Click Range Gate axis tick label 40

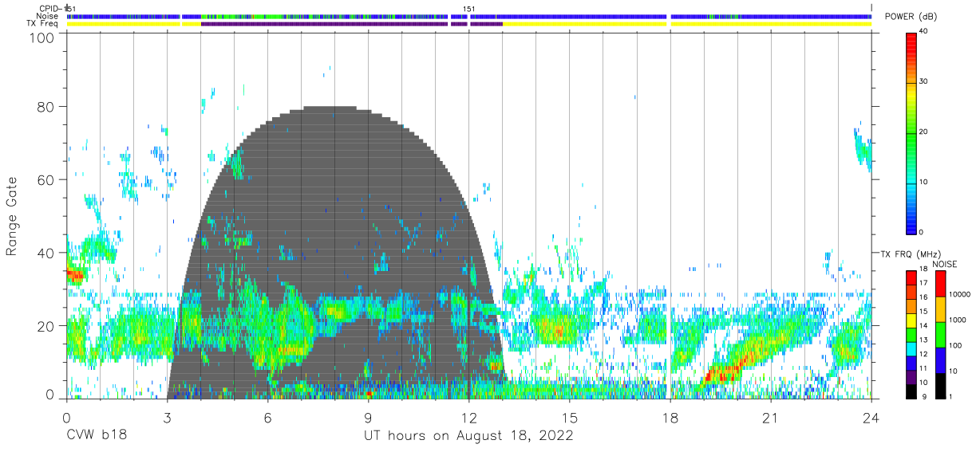coord(47,253)
